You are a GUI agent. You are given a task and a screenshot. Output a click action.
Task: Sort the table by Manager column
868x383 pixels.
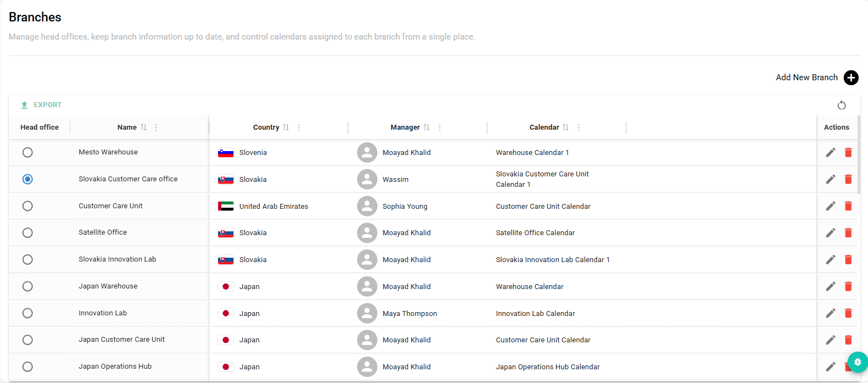point(405,127)
